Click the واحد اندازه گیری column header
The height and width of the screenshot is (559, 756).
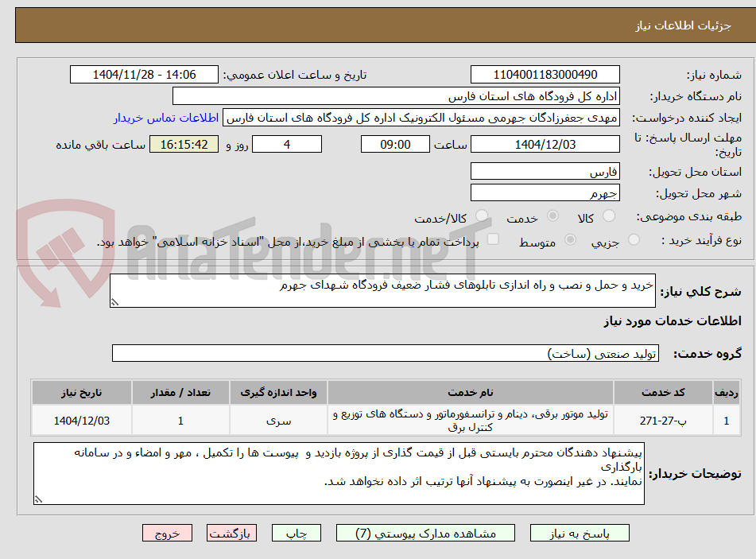278,393
